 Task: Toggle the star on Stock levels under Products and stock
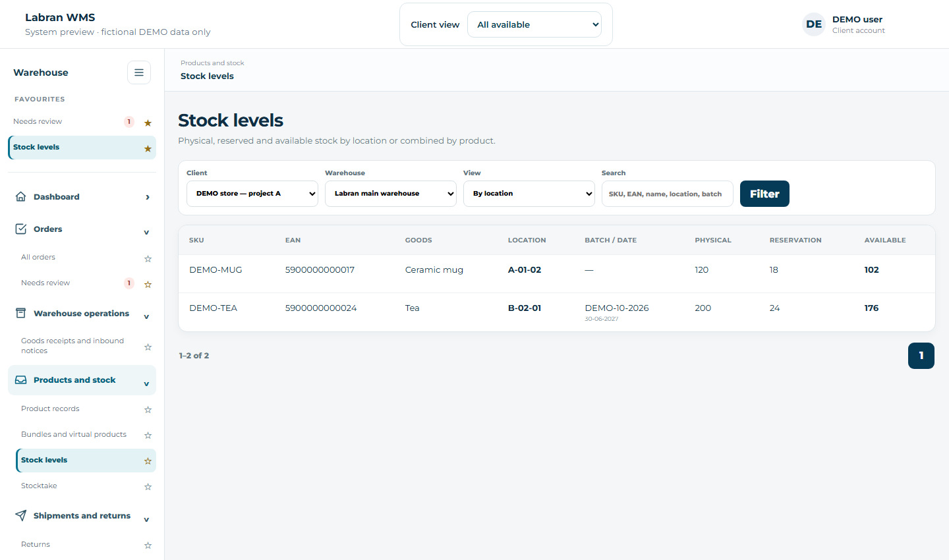148,461
